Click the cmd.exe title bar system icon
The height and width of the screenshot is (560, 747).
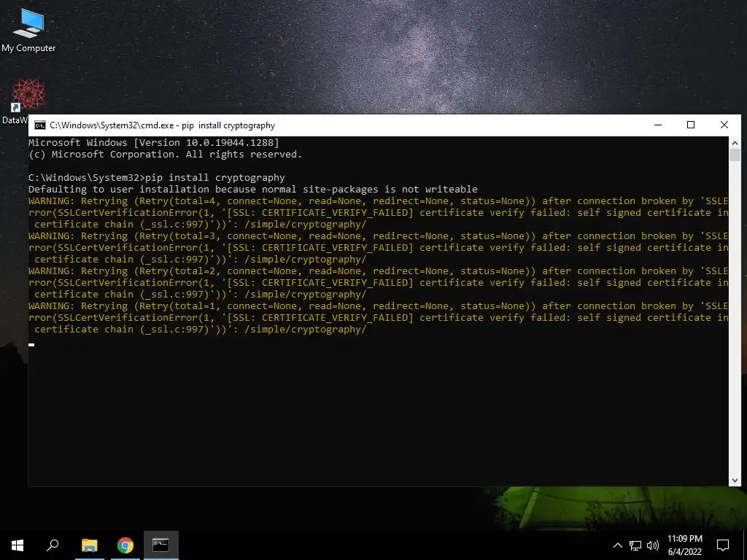point(40,125)
